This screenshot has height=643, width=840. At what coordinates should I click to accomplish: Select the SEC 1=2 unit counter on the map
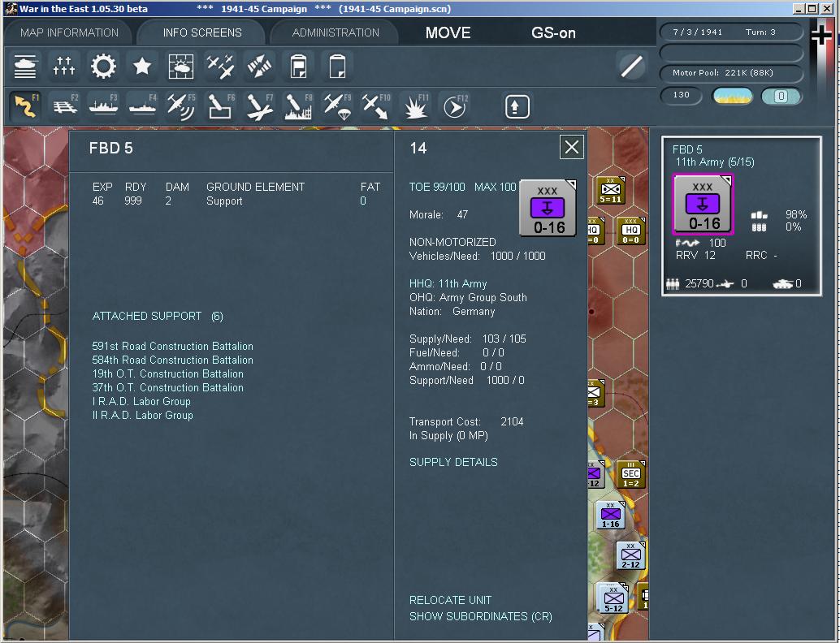pyautogui.click(x=630, y=474)
